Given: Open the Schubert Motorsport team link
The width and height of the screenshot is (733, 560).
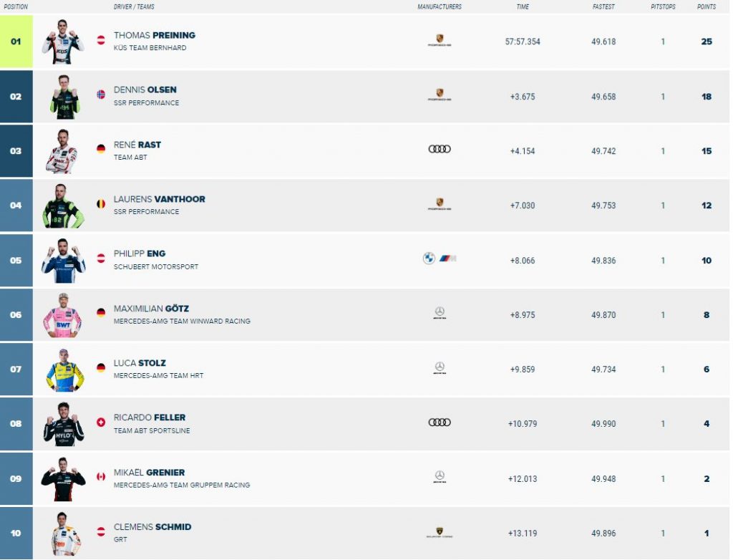Looking at the screenshot, I should 156,266.
